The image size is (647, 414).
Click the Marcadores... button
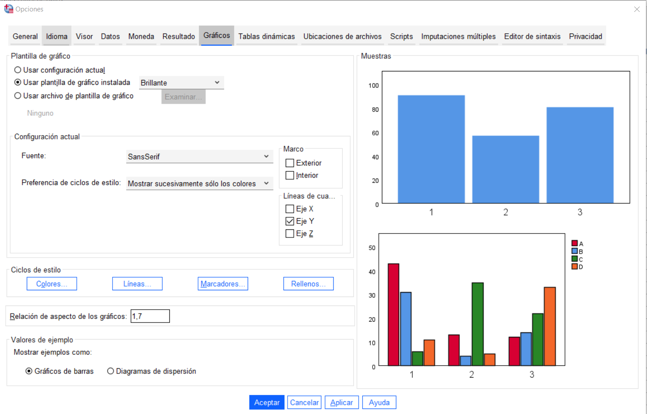tap(223, 284)
